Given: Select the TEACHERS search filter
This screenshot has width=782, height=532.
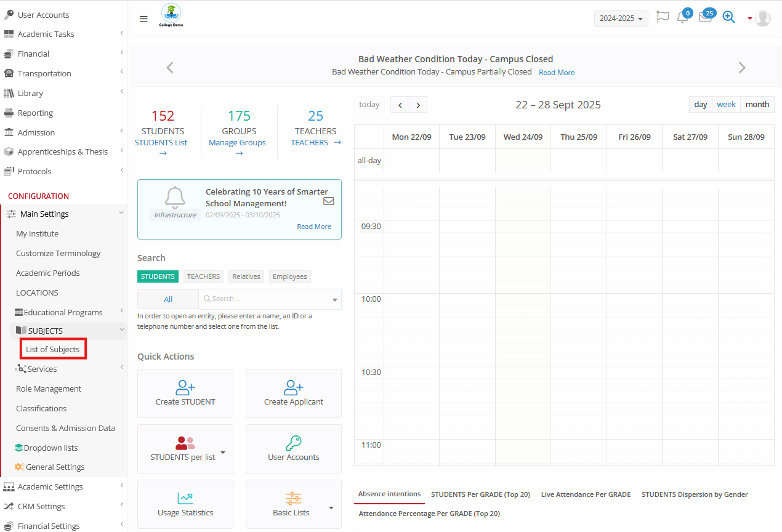Looking at the screenshot, I should click(x=203, y=276).
